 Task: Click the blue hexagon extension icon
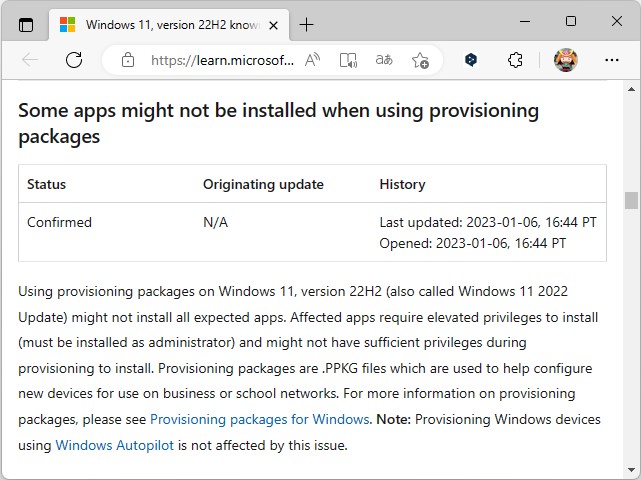471,60
